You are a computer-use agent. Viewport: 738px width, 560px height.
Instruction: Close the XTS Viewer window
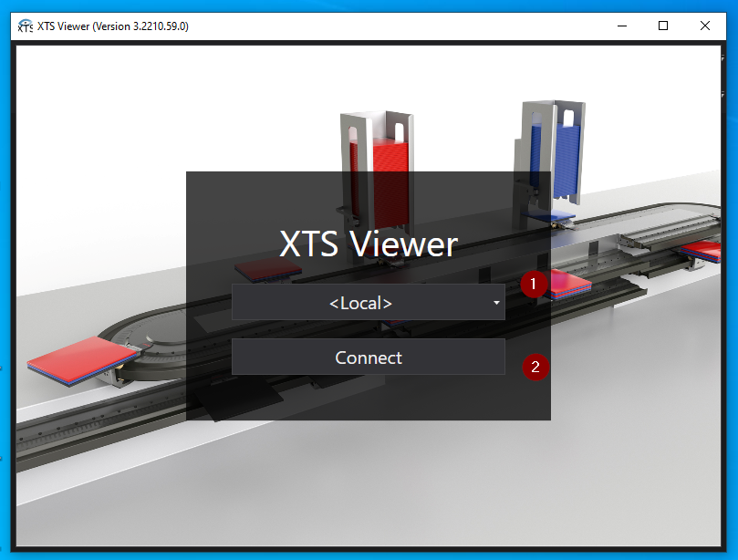pyautogui.click(x=704, y=26)
